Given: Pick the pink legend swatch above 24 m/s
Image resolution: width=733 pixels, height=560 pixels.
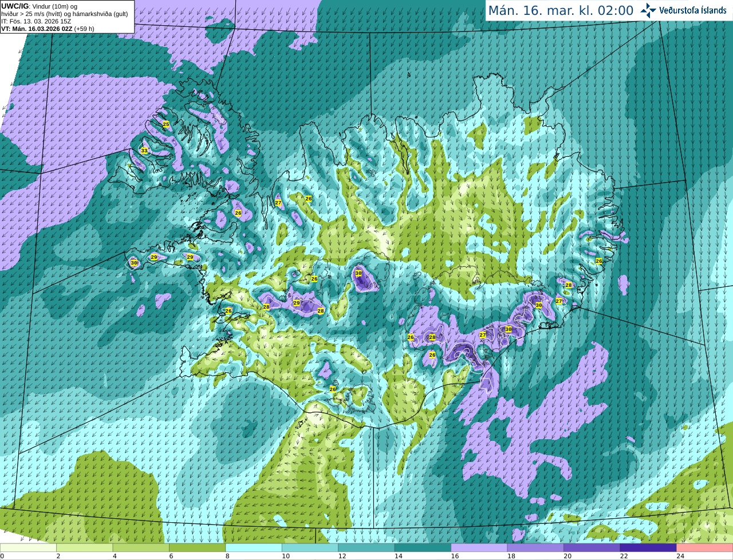Looking at the screenshot, I should pos(704,548).
